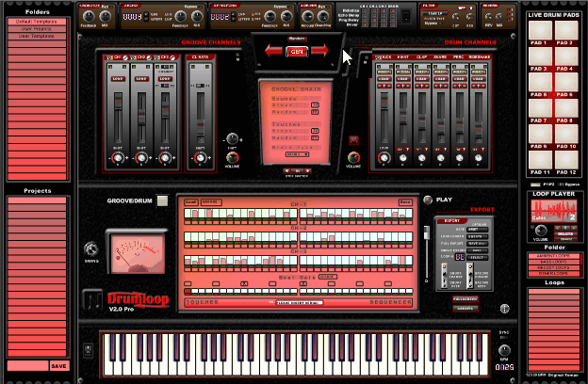The width and height of the screenshot is (588, 384).
Task: Trigger live drum PAD 3
Action: tap(540, 56)
